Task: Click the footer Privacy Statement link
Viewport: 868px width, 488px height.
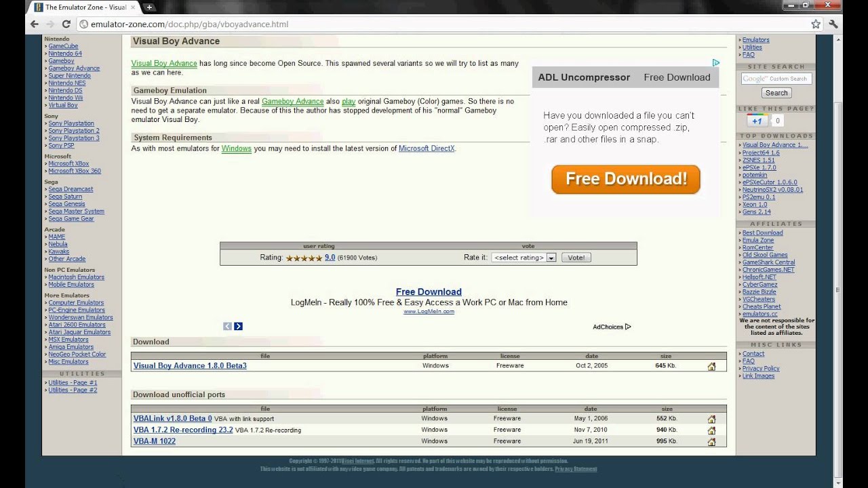Action: (x=576, y=469)
